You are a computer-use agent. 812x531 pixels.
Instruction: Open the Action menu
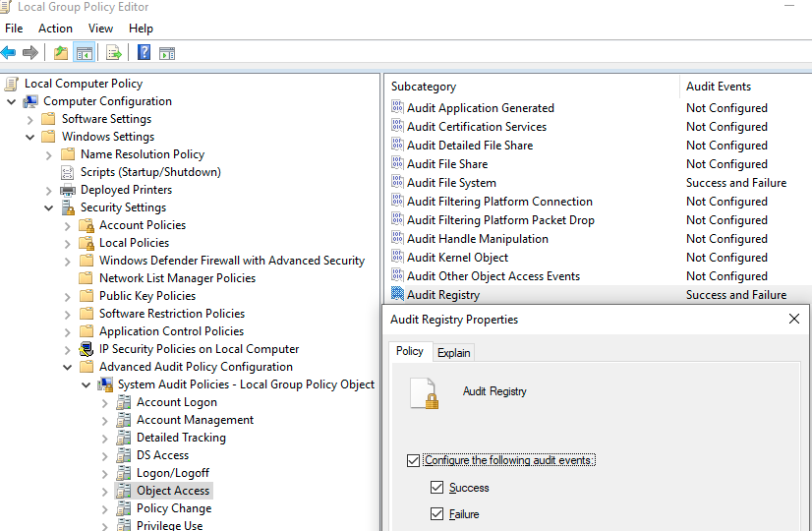click(x=55, y=28)
